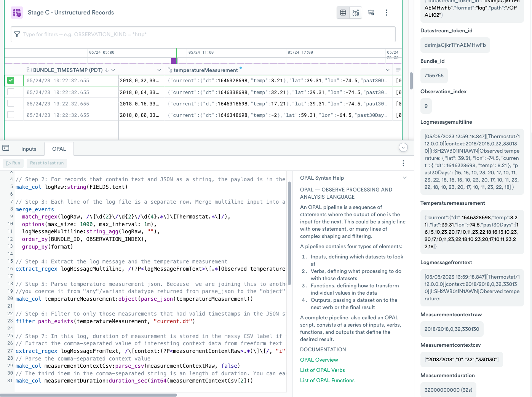532x397 pixels.
Task: Open temperatureMeasurement column dropdown menu
Action: (387, 70)
